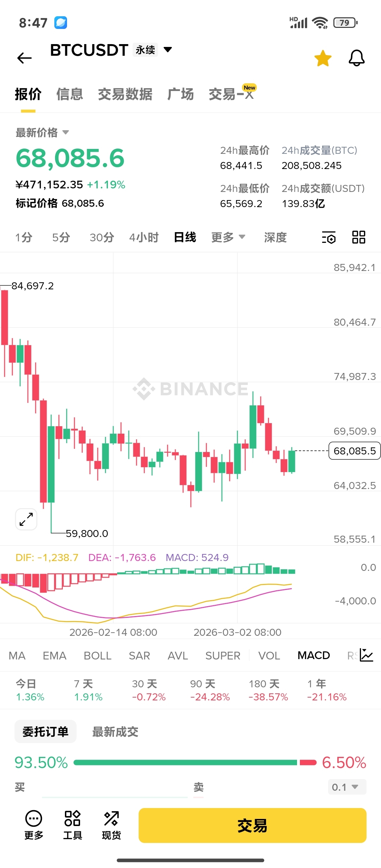Open price alert bell icon

(x=356, y=58)
